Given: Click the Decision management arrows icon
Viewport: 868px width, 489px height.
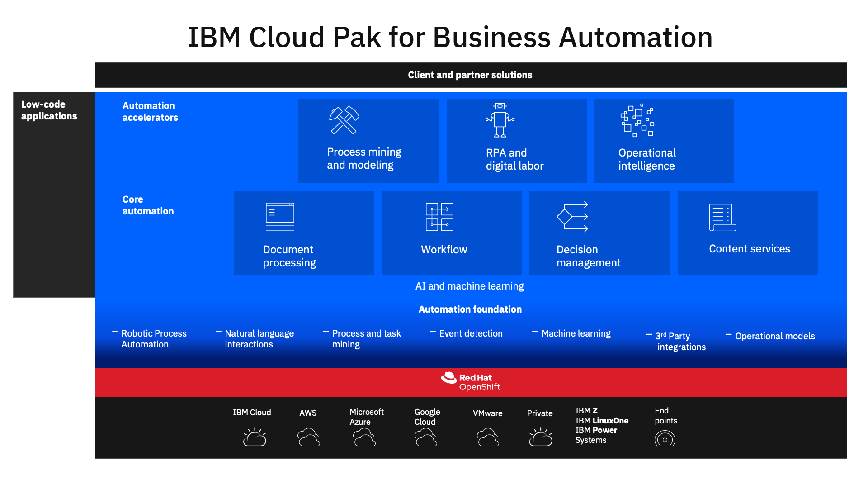Looking at the screenshot, I should coord(572,217).
